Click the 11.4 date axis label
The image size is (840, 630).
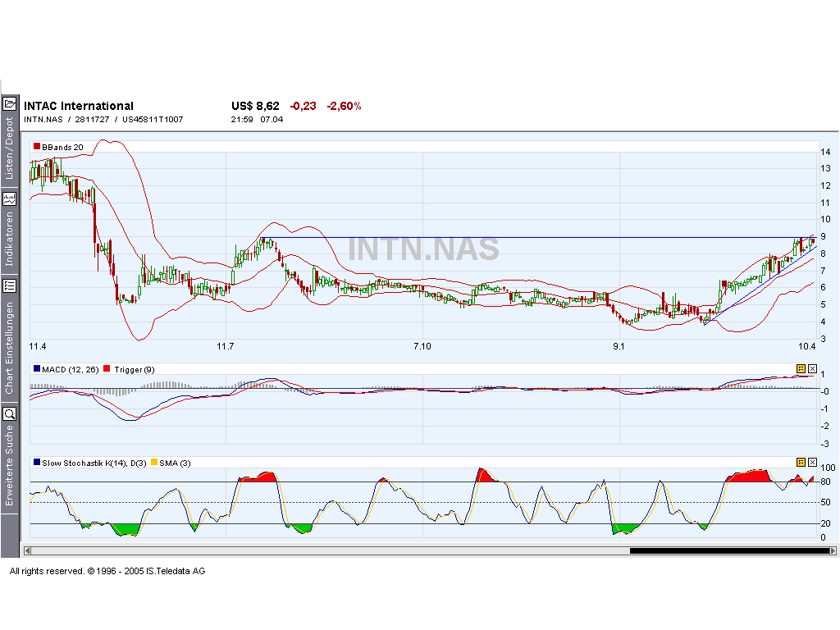pyautogui.click(x=38, y=347)
